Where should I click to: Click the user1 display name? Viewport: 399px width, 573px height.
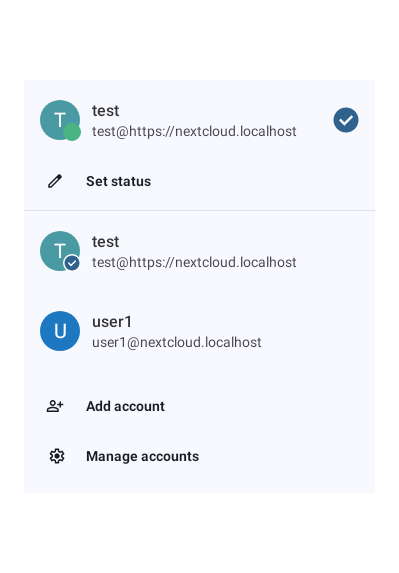pyautogui.click(x=112, y=322)
